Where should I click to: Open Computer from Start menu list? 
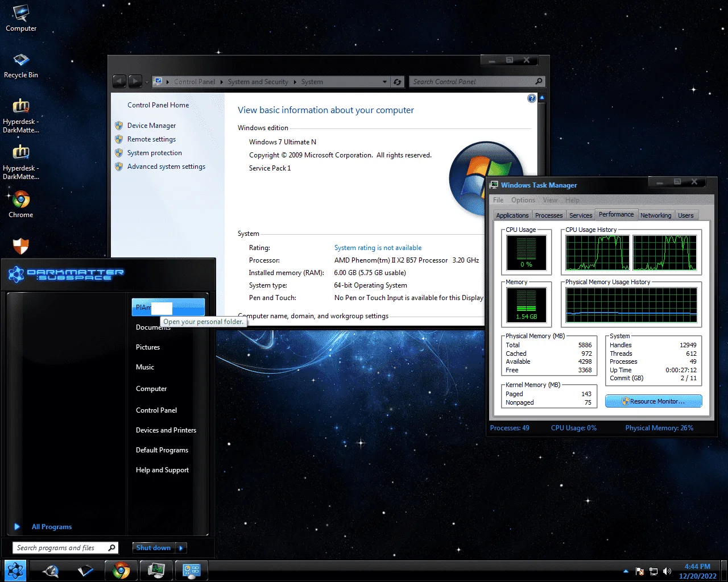pos(151,389)
